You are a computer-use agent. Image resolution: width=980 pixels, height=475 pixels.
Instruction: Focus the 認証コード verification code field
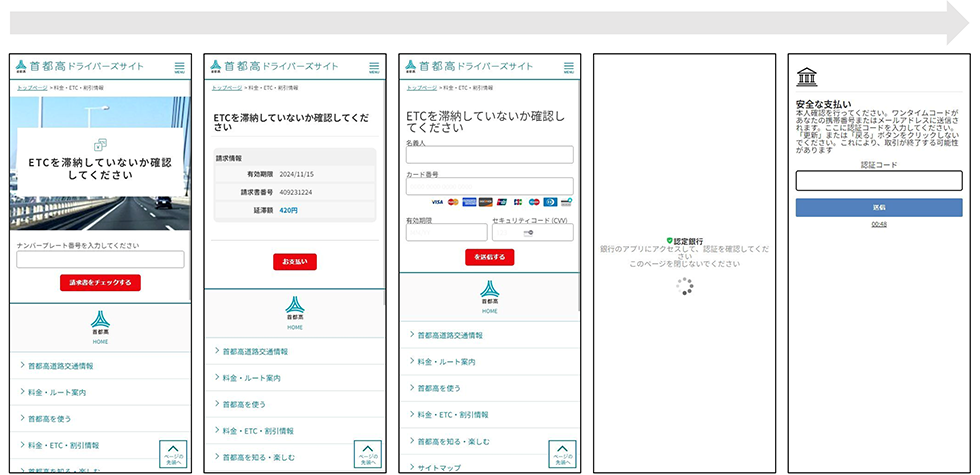click(879, 181)
